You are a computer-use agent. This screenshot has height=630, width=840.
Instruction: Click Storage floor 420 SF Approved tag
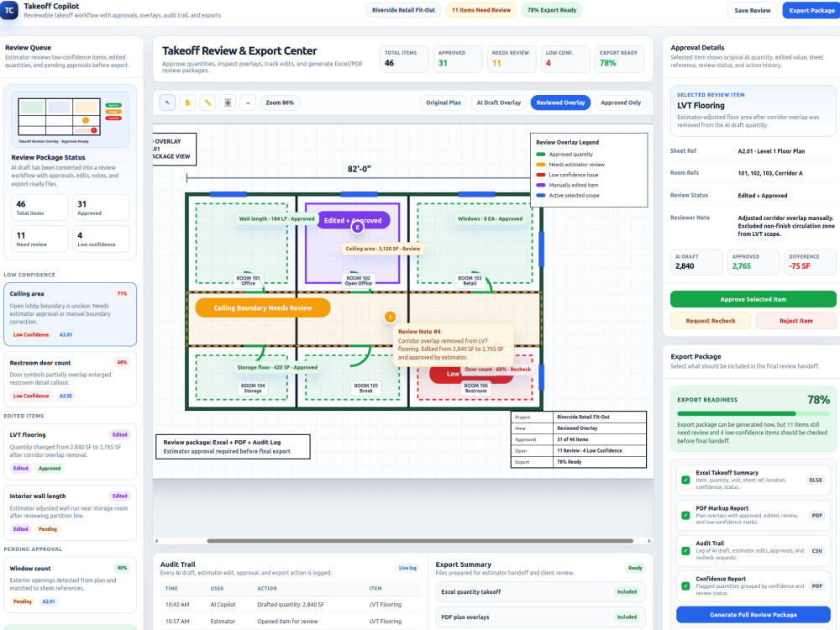click(277, 368)
